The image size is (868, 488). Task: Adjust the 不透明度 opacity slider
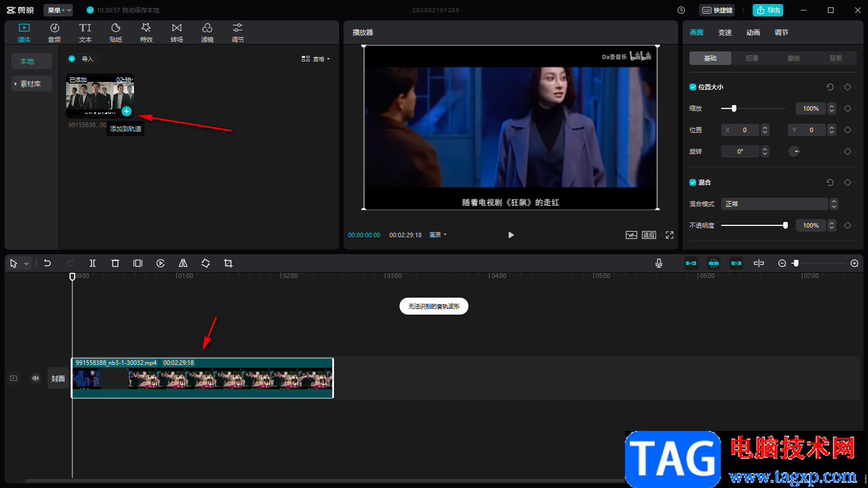click(753, 225)
